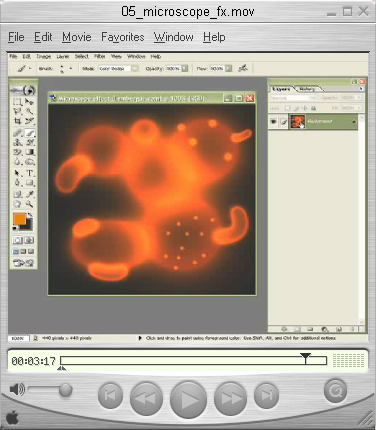
Task: Choose Full Screen with menu bar mode
Action: pyautogui.click(x=23, y=252)
